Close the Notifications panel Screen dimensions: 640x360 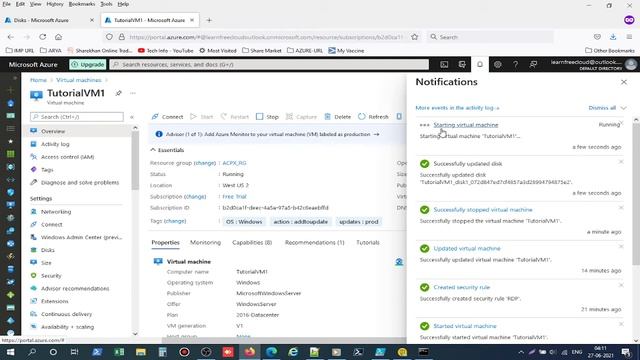click(624, 82)
